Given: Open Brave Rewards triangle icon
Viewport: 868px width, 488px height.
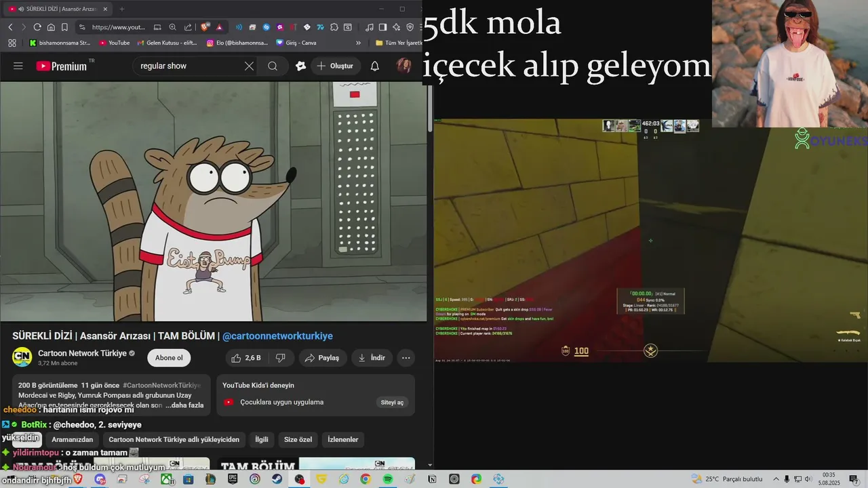Looking at the screenshot, I should coord(219,27).
